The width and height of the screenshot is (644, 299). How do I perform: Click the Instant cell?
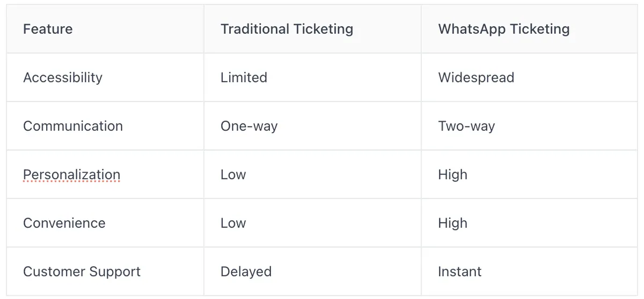[x=459, y=272]
